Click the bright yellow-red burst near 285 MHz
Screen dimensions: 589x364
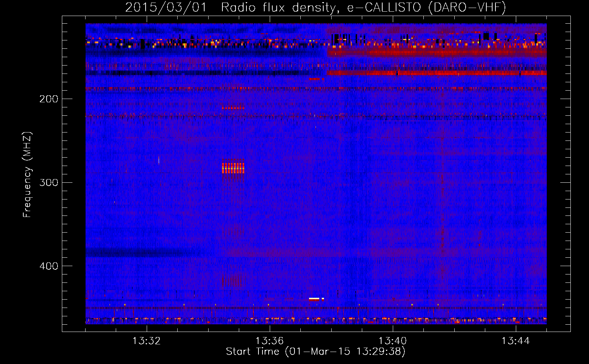pos(233,168)
